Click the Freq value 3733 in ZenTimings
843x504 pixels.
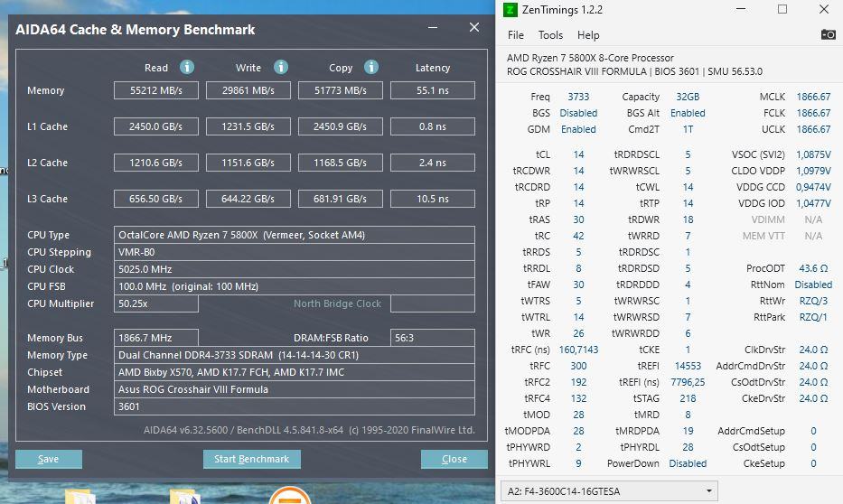pos(578,97)
